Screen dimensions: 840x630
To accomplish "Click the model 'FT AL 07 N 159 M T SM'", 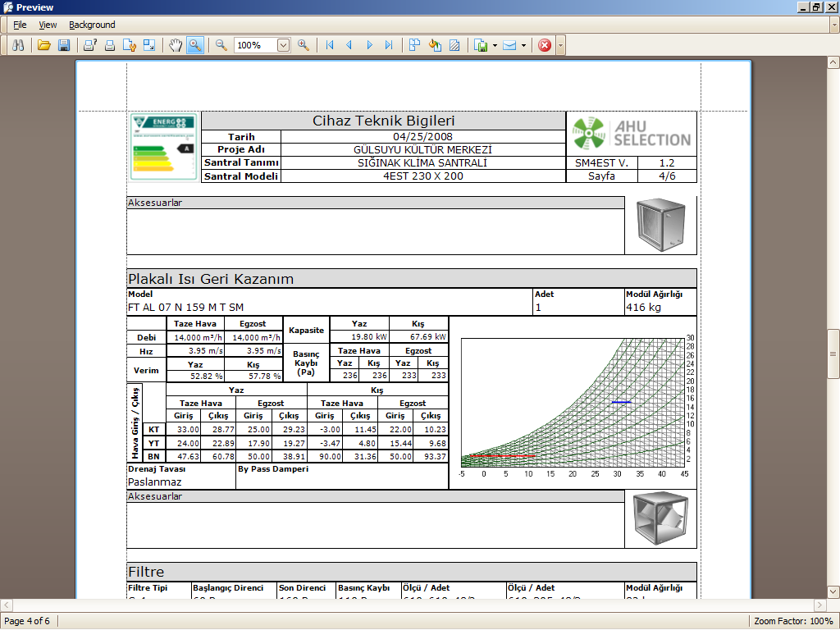I will tap(185, 308).
